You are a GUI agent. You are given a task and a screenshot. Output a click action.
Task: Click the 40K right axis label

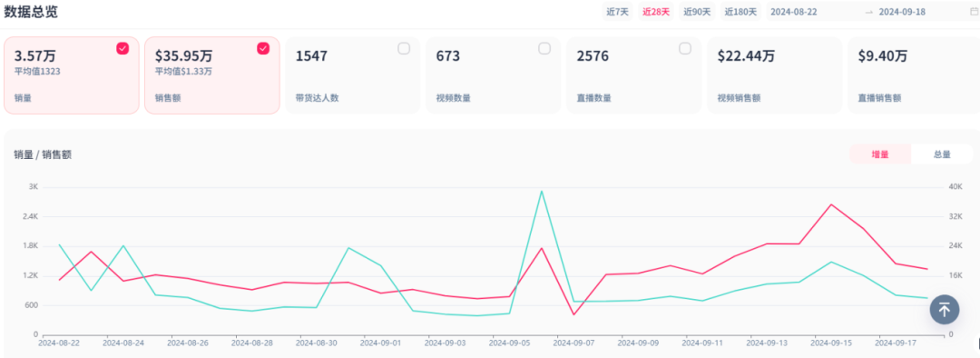955,187
